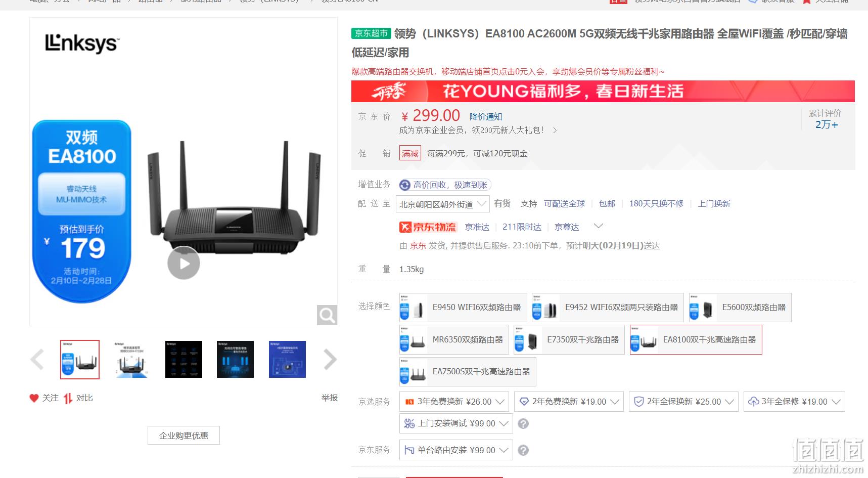Show previous thumbnails with left arrow
The image size is (868, 478).
click(x=37, y=360)
